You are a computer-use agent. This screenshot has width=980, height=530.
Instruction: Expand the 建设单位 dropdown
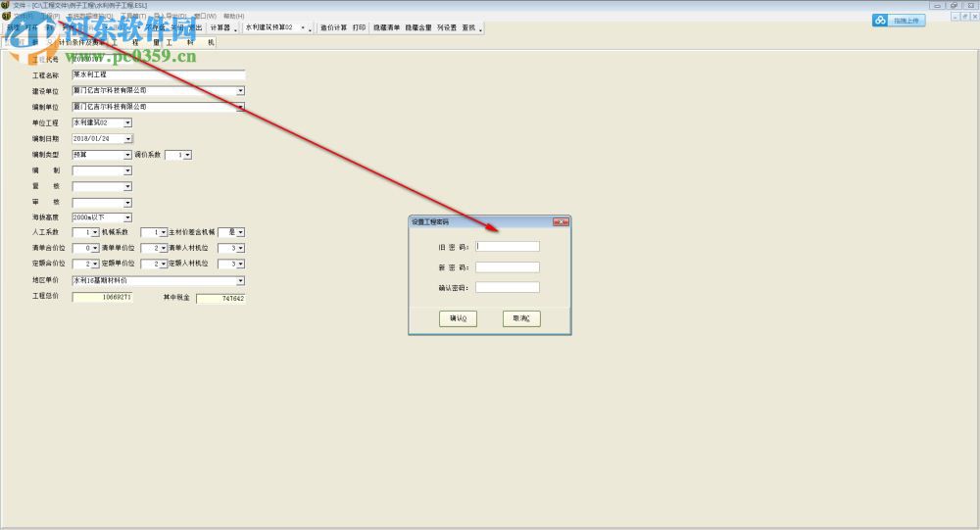click(x=241, y=91)
